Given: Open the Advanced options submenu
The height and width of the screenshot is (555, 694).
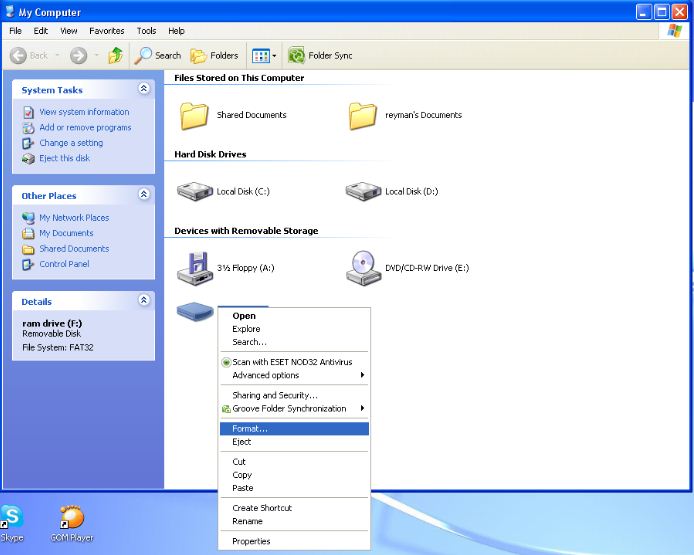Looking at the screenshot, I should click(x=266, y=375).
